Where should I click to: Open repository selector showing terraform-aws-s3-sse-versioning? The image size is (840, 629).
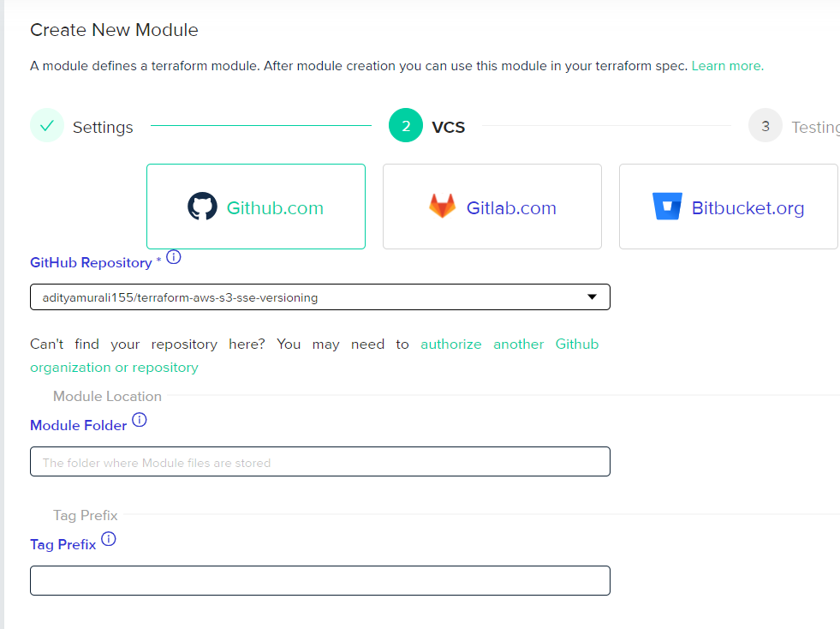[320, 297]
